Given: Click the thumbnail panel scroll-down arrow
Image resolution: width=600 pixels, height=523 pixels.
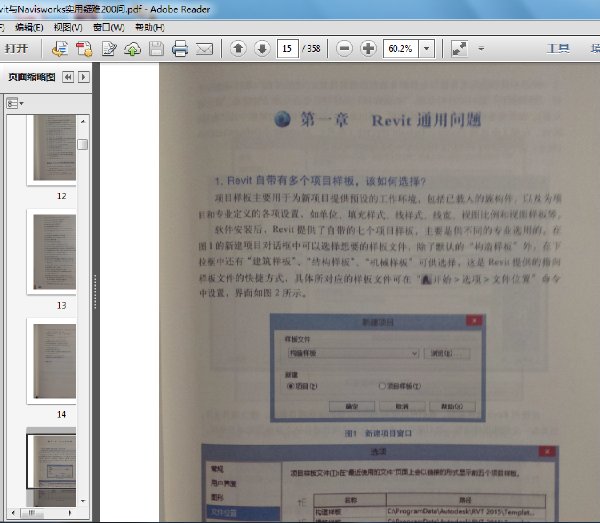Looking at the screenshot, I should pos(83,500).
